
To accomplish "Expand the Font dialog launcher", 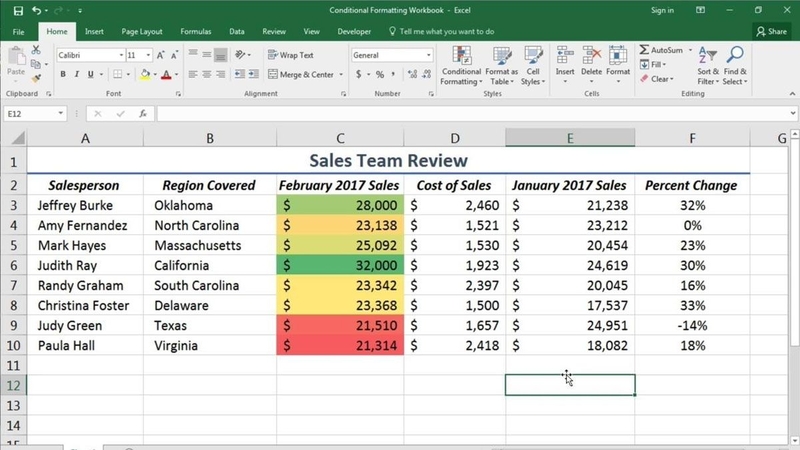I will (x=178, y=94).
